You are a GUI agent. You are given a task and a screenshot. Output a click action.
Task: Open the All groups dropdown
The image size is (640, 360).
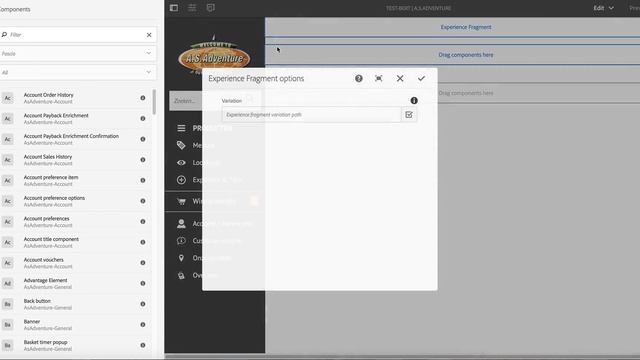78,72
